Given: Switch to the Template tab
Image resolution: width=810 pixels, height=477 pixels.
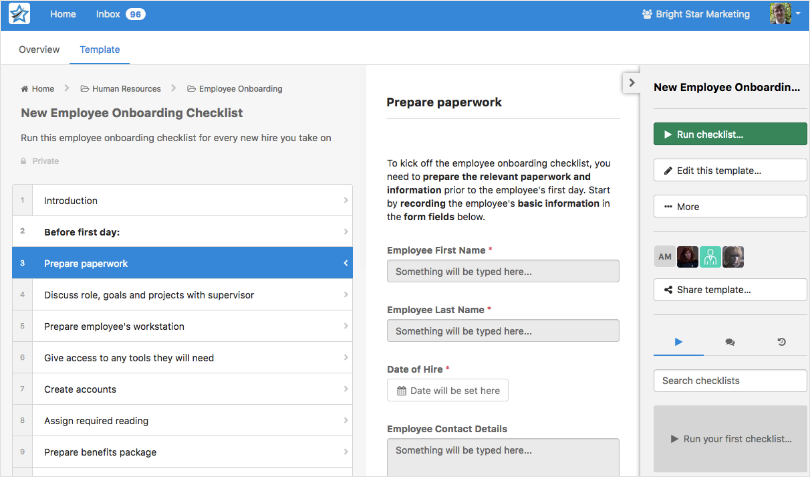Looking at the screenshot, I should pos(100,50).
